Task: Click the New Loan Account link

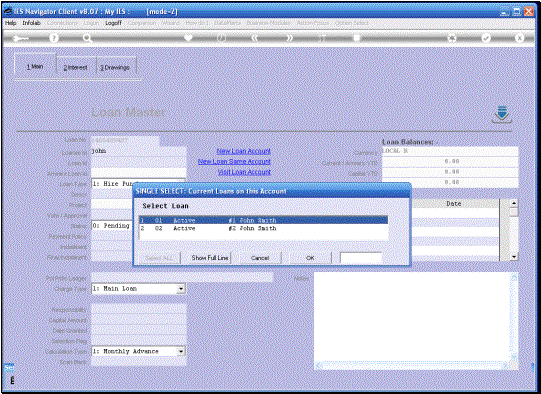Action: (243, 151)
